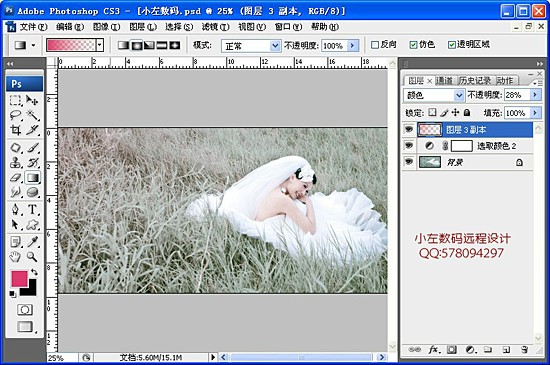
Task: Add a layer mask
Action: coord(452,350)
